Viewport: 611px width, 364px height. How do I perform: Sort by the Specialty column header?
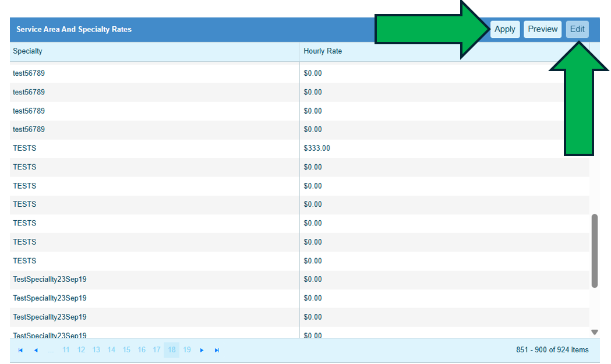pos(27,51)
